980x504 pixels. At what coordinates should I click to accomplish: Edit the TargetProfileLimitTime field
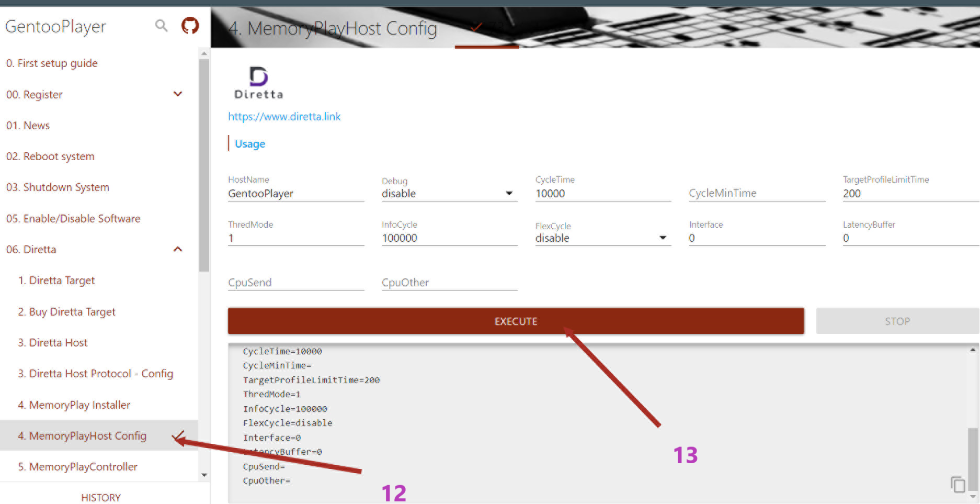[911, 194]
